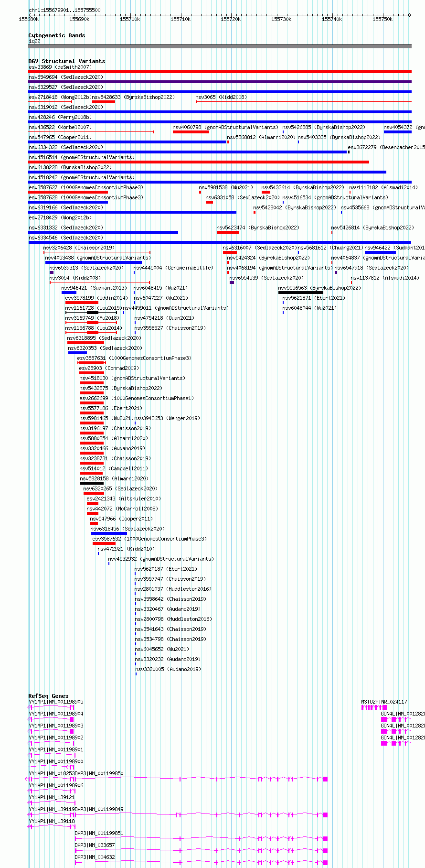Open variant esv2718418 (Wong2012b)

60,97
